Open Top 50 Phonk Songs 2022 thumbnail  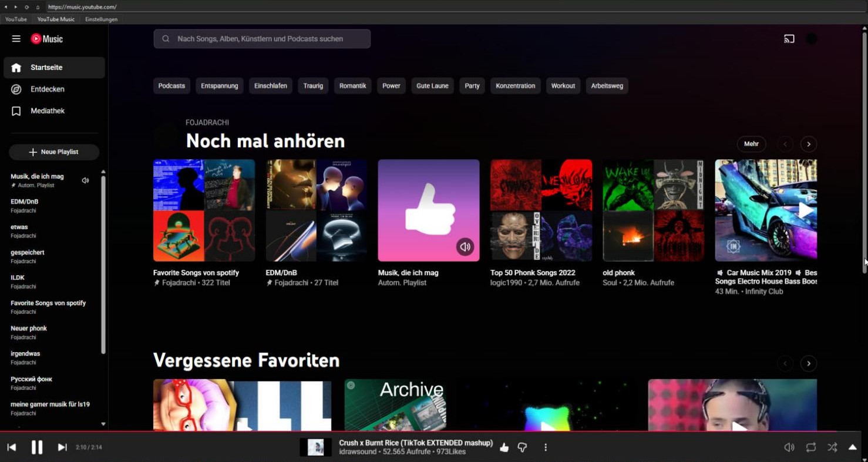[x=541, y=210]
